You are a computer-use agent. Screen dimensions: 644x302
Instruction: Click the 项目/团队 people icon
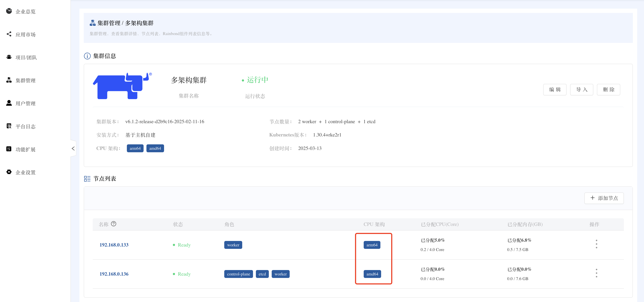(x=9, y=57)
